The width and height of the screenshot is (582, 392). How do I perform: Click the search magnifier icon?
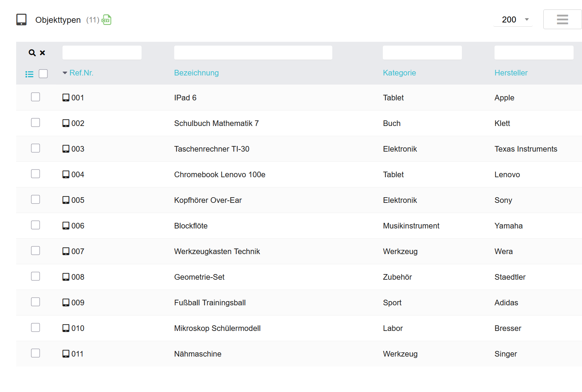coord(32,53)
